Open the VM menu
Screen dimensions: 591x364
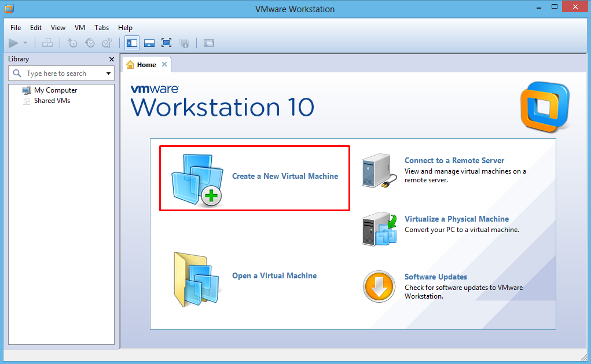79,28
